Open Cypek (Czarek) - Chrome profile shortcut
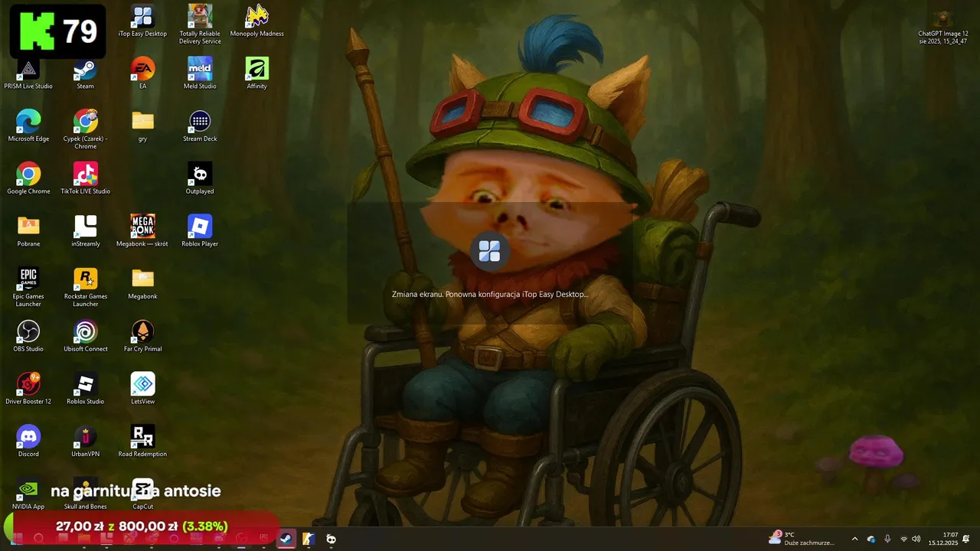 (x=85, y=129)
